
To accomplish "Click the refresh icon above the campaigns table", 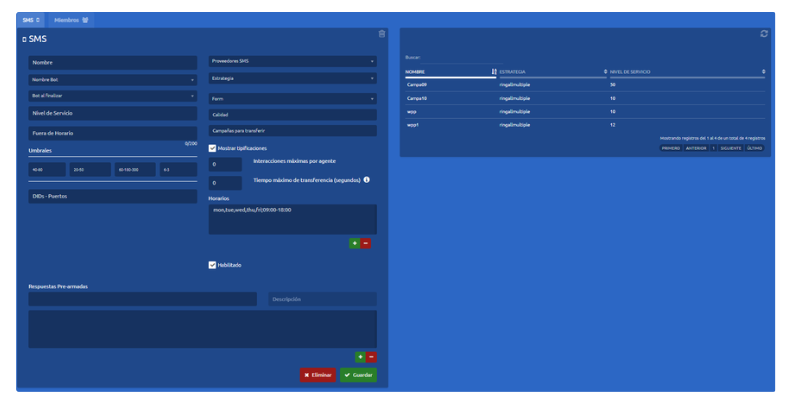I will pos(764,34).
